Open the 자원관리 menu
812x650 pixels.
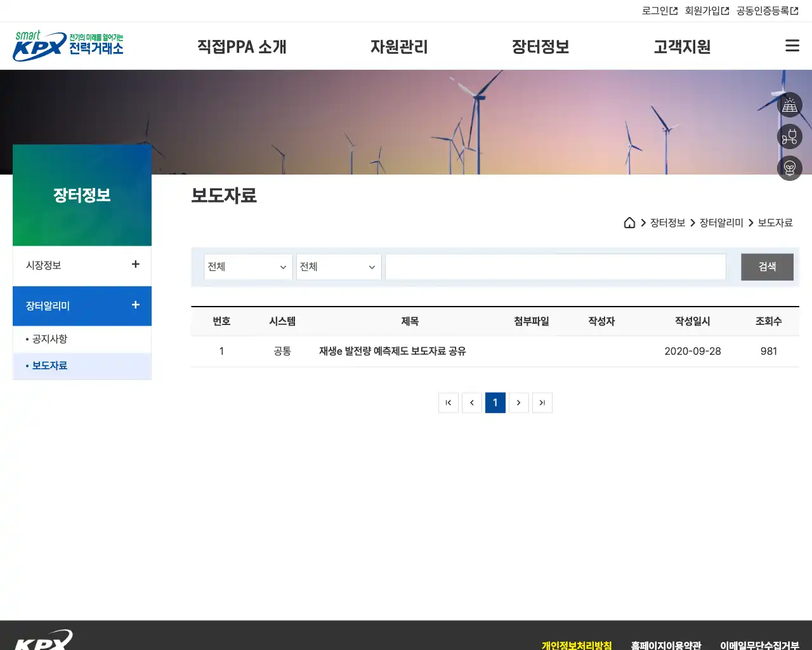[399, 46]
